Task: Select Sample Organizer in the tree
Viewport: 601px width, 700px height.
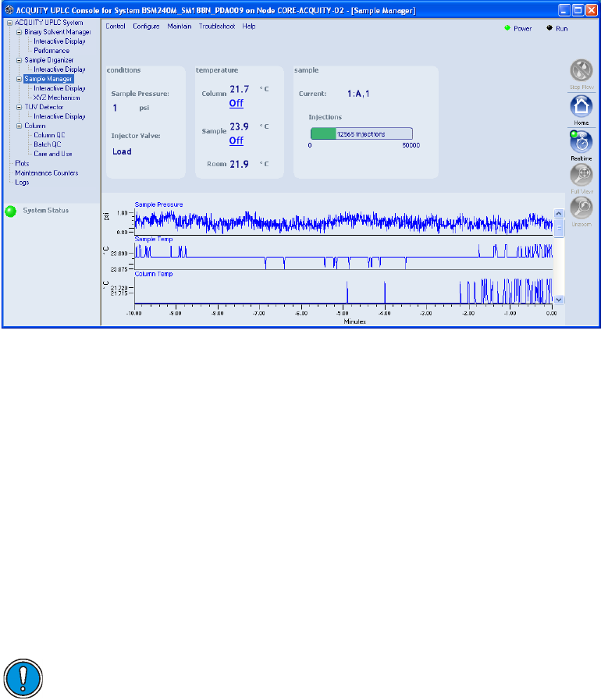Action: [48, 60]
